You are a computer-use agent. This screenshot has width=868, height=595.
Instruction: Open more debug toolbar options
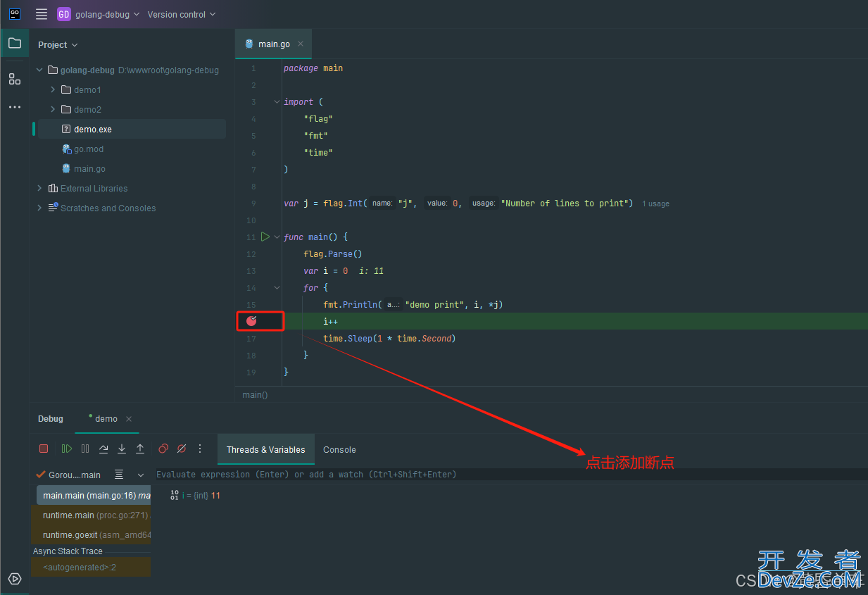pyautogui.click(x=200, y=449)
